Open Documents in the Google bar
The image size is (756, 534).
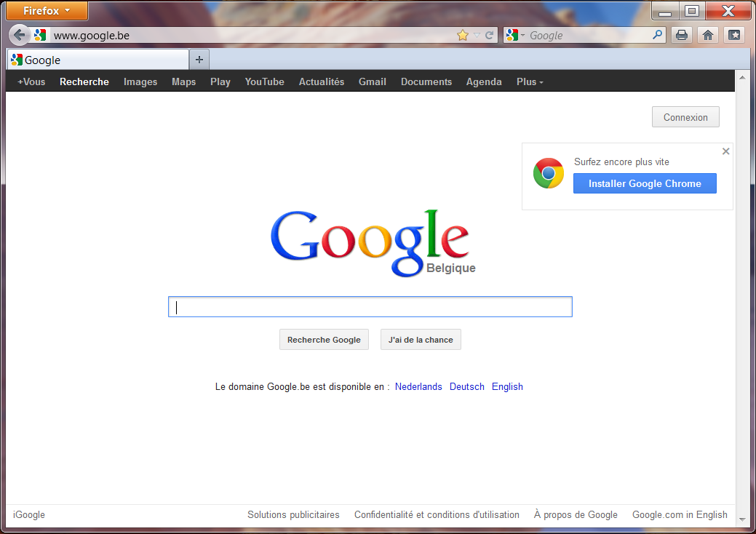pyautogui.click(x=426, y=81)
